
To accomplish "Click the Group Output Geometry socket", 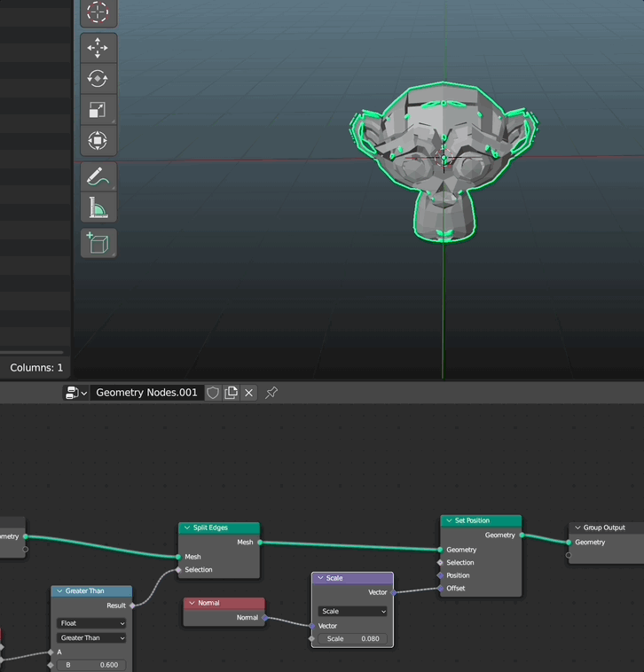I will [x=569, y=543].
